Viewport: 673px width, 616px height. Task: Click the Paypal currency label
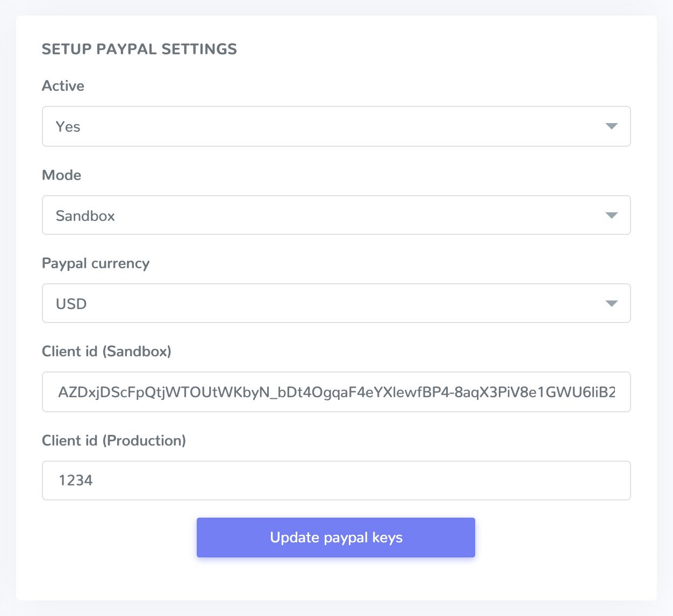(96, 263)
